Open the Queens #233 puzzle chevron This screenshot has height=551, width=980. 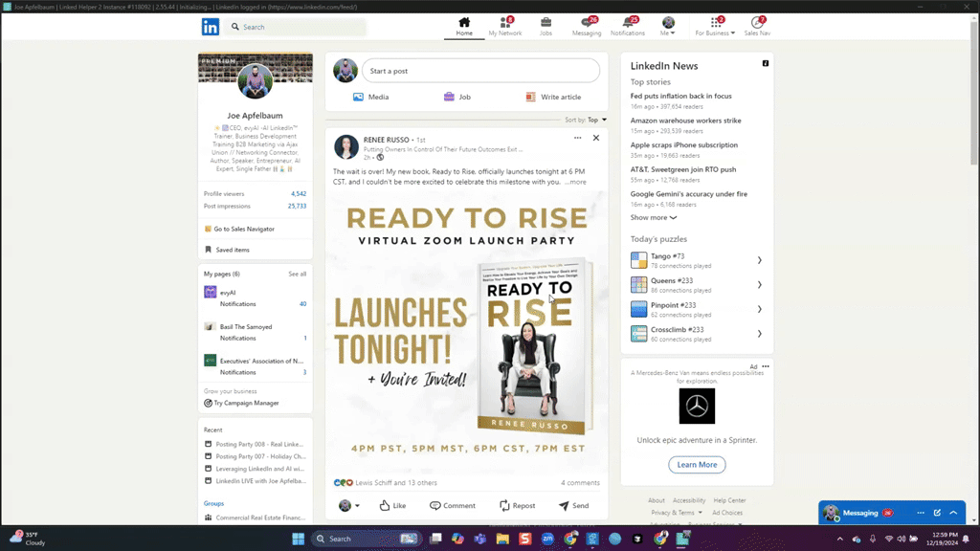point(759,285)
